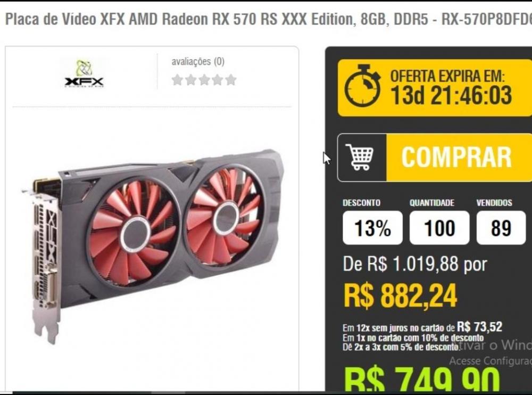Open the avaliações (0) reviews link
Image resolution: width=532 pixels, height=395 pixels.
198,61
